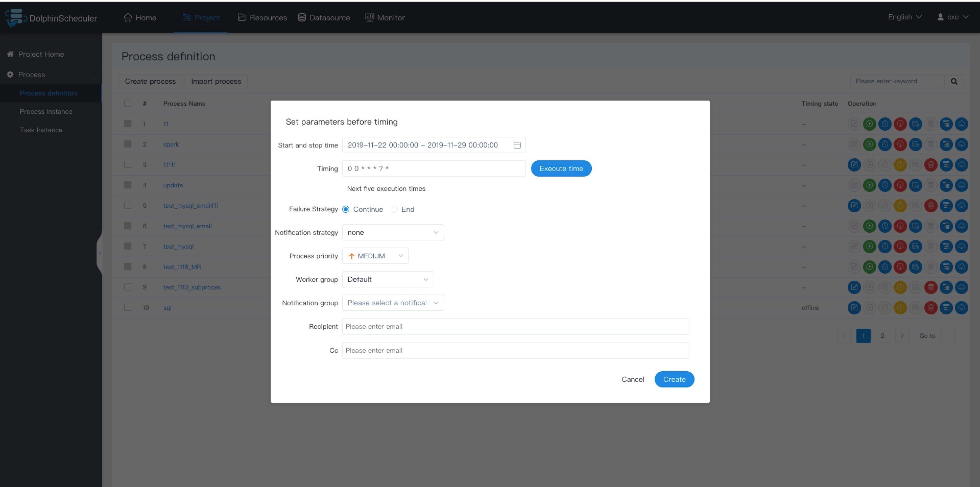Expand the Worker group Default dropdown

(387, 279)
